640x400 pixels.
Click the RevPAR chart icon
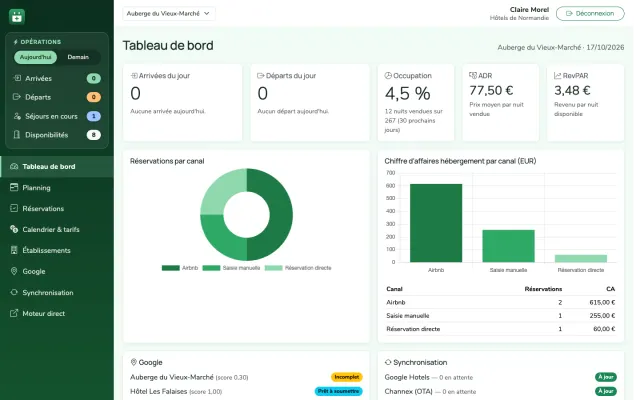(x=558, y=76)
